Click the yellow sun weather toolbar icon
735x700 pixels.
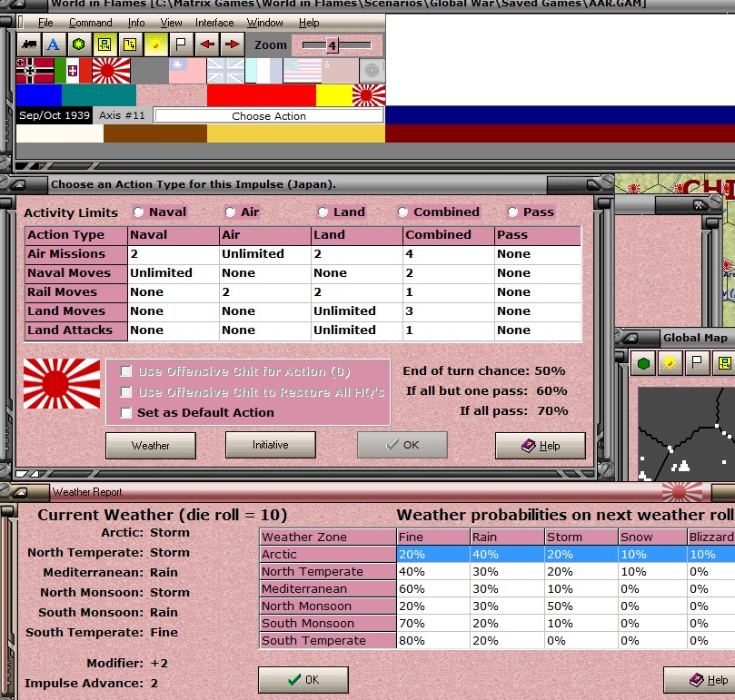click(155, 45)
